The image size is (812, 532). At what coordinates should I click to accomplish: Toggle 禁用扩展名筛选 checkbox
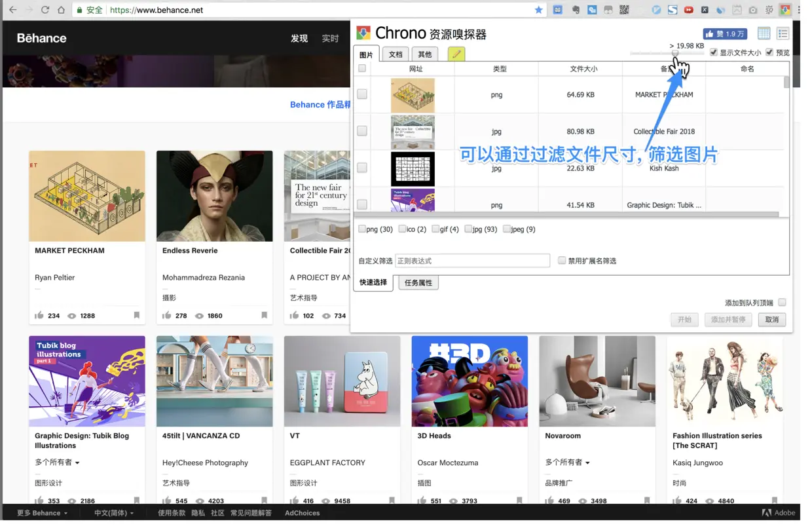562,260
